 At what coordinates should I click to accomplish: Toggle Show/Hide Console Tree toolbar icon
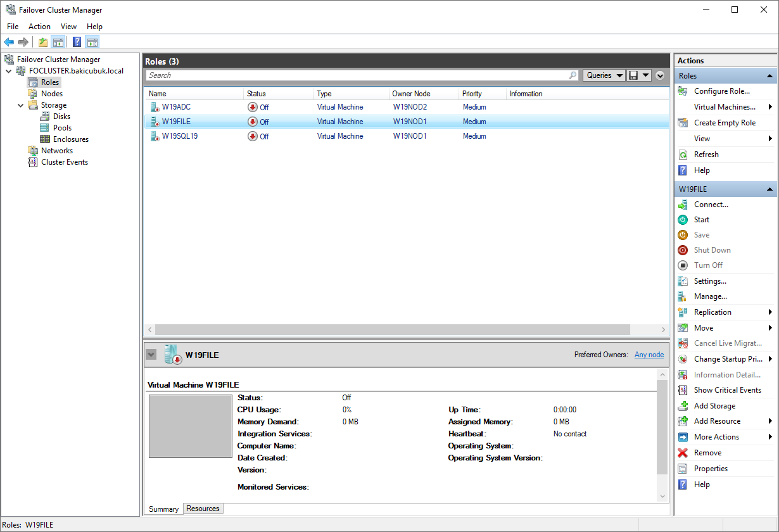coord(58,42)
